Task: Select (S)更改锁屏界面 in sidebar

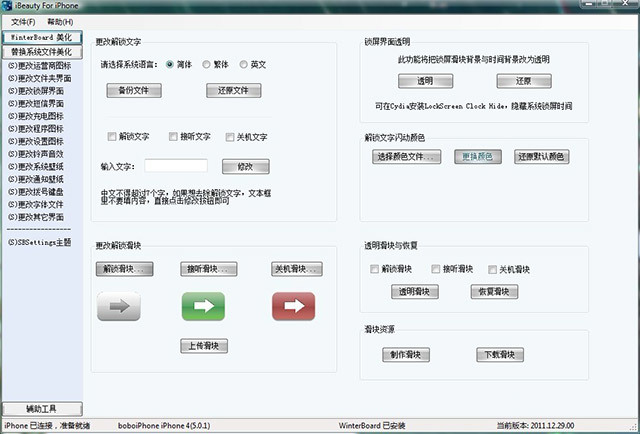Action: pos(36,91)
